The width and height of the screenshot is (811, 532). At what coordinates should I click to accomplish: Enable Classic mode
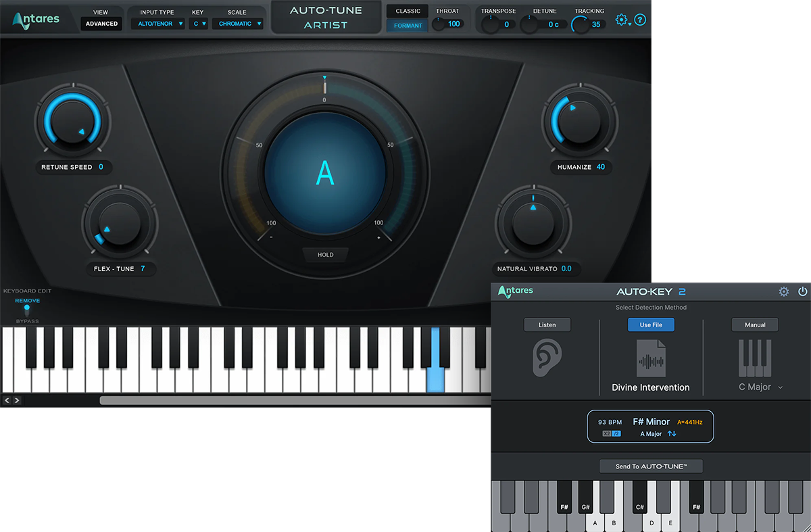(x=408, y=11)
